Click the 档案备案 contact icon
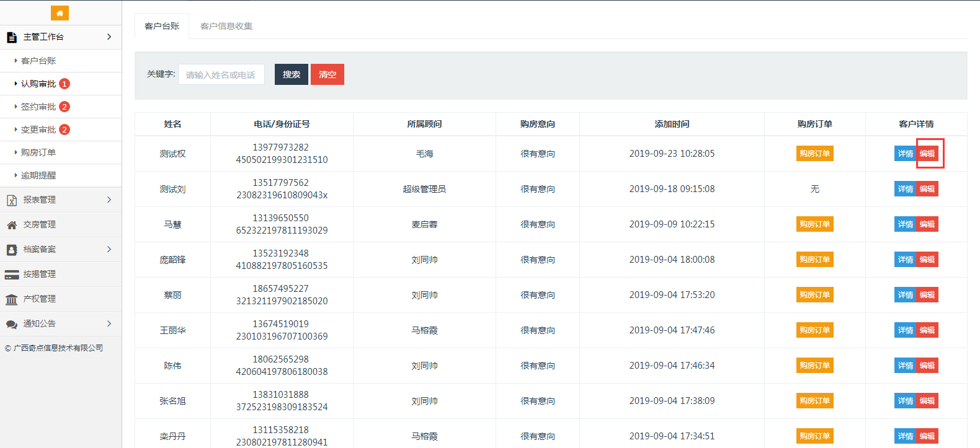Viewport: 980px width, 448px height. pos(12,250)
